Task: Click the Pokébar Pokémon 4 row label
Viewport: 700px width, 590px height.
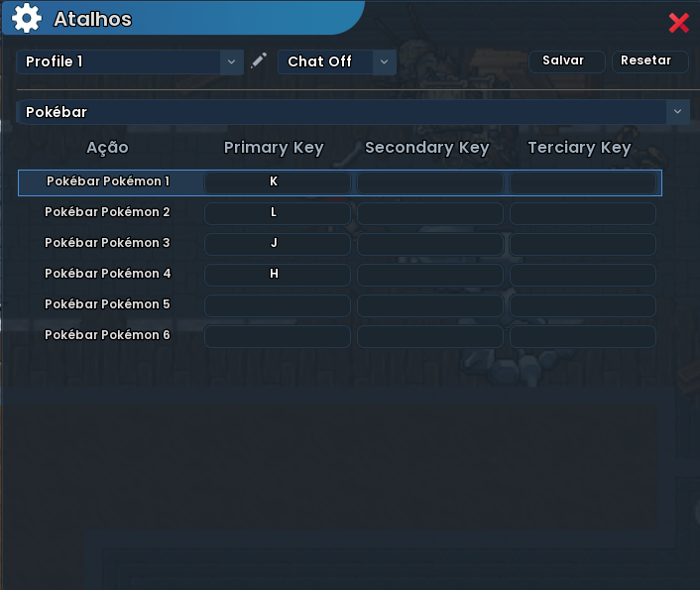Action: (108, 274)
